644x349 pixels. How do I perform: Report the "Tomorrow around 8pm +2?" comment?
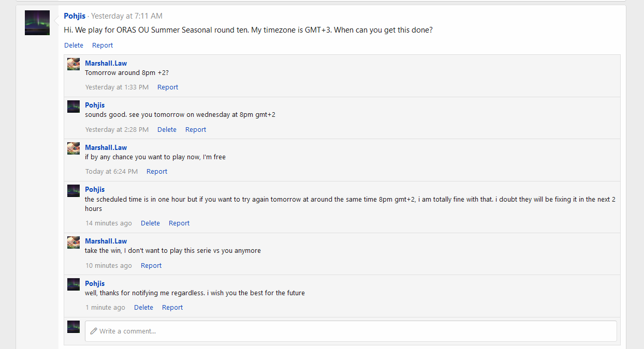point(168,87)
